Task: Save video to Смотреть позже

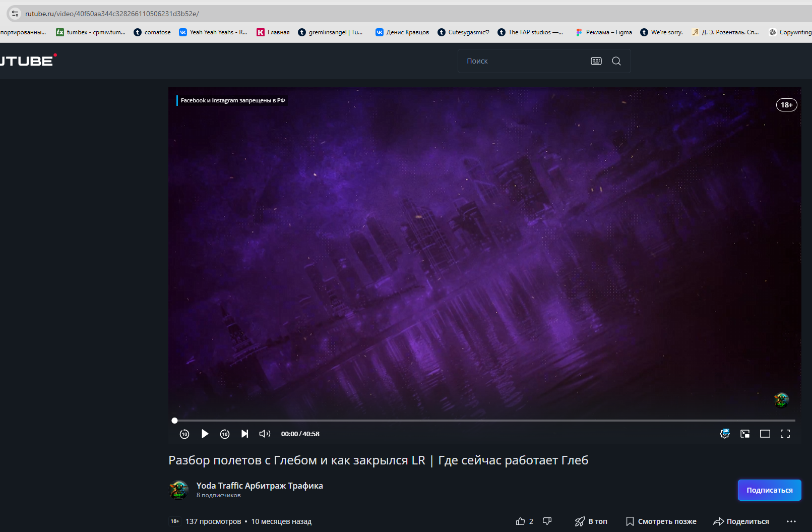Action: coord(661,521)
